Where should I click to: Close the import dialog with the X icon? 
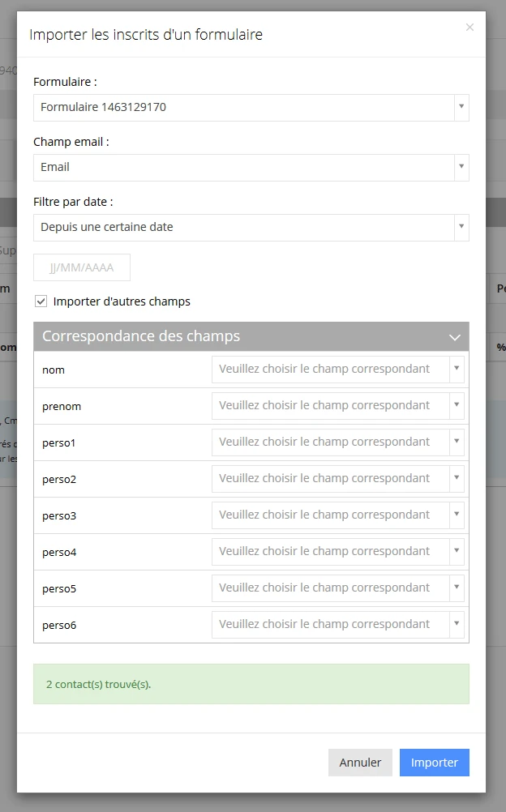pyautogui.click(x=470, y=28)
